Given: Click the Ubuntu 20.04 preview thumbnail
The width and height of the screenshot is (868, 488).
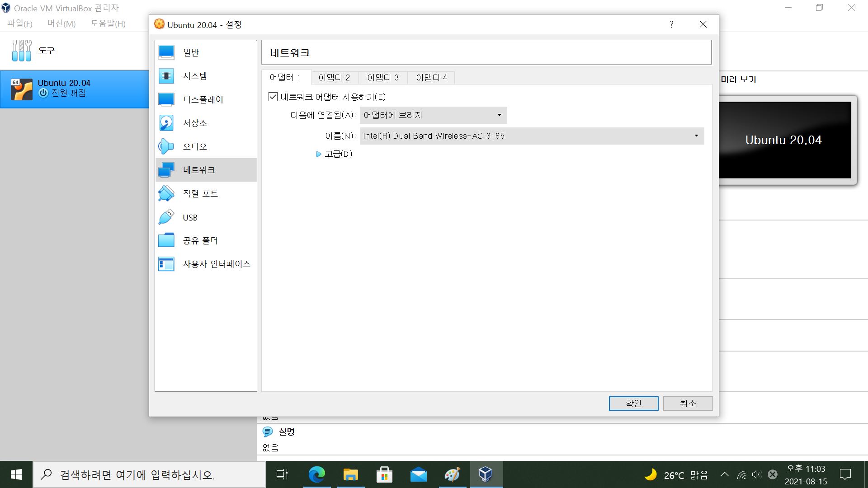Looking at the screenshot, I should (x=785, y=140).
